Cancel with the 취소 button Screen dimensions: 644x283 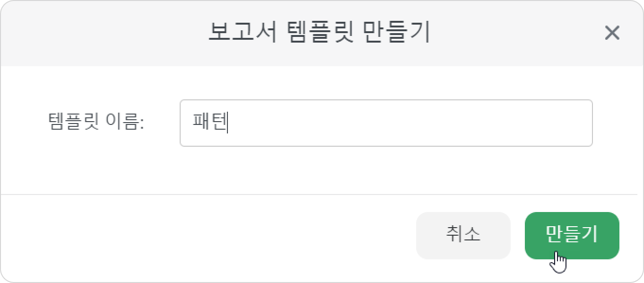[463, 236]
